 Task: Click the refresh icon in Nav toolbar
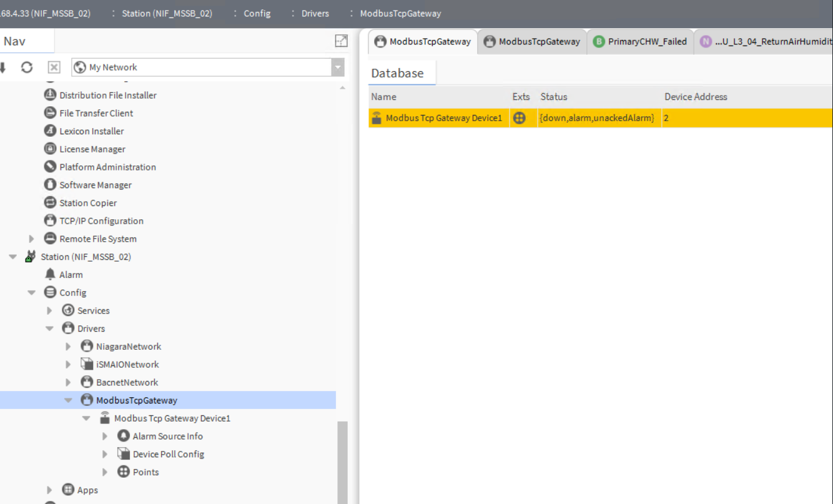(27, 67)
